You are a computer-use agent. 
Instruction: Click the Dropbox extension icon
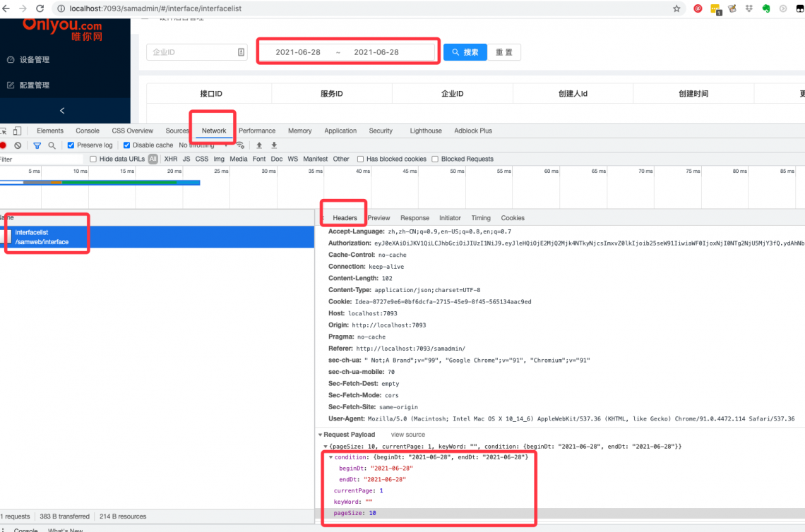click(x=749, y=8)
